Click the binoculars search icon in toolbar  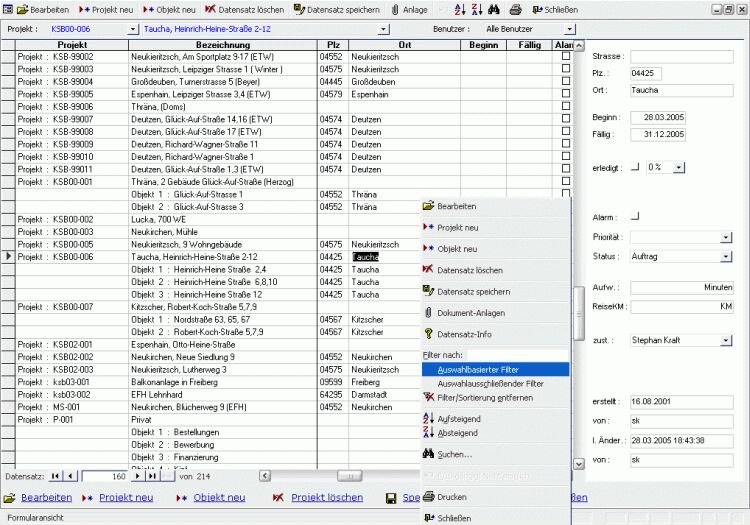click(x=493, y=9)
